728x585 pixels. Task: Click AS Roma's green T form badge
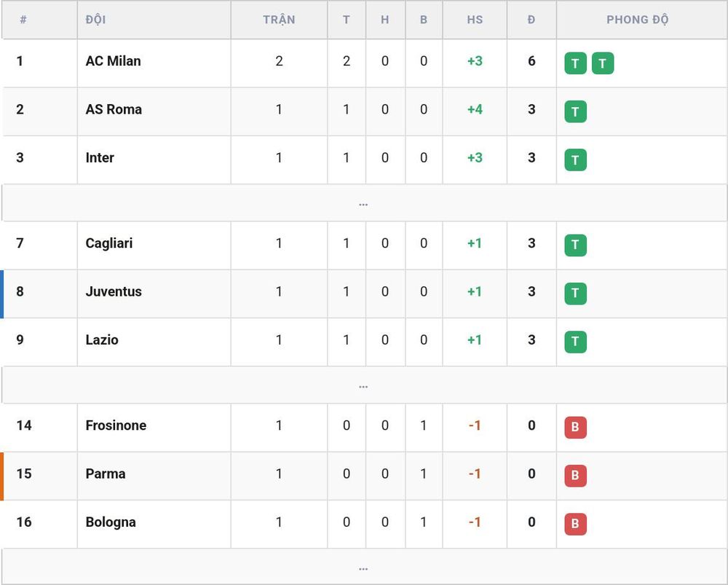pyautogui.click(x=575, y=111)
